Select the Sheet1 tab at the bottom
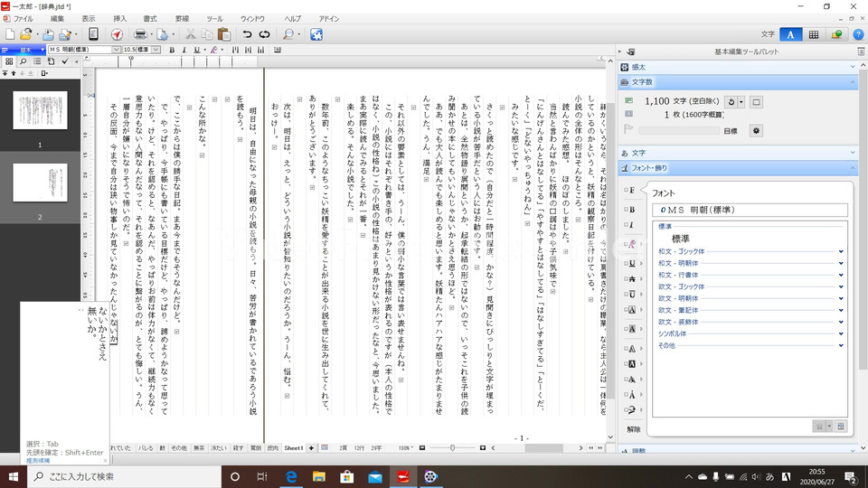 (293, 448)
